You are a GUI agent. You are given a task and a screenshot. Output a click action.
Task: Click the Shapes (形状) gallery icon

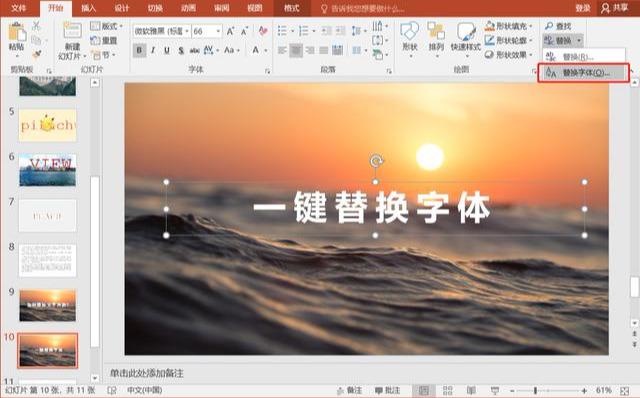(x=410, y=32)
